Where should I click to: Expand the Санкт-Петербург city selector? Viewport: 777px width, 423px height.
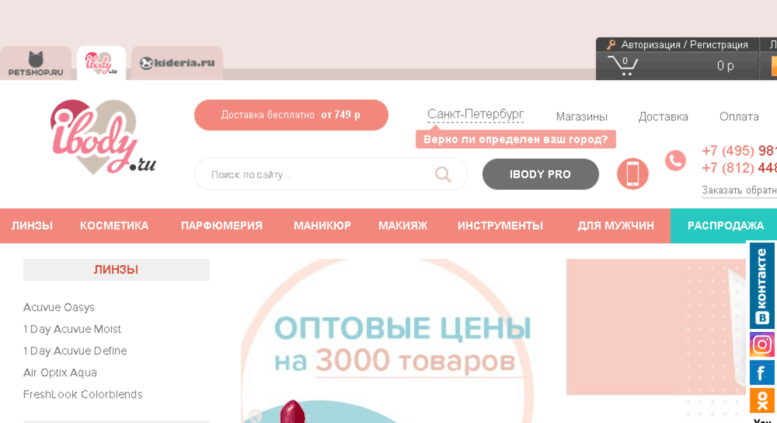click(x=475, y=115)
